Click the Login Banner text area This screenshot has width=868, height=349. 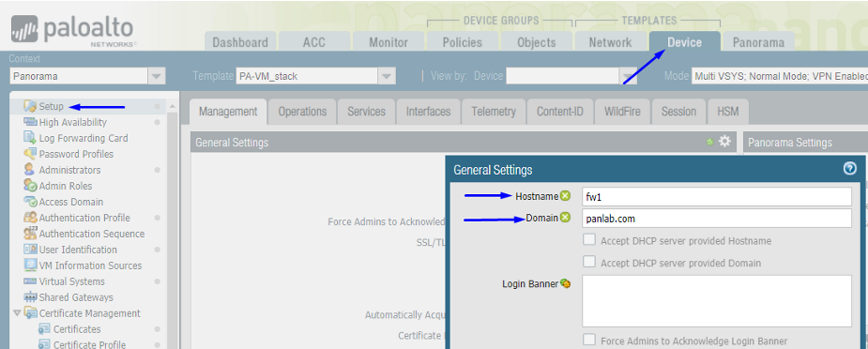(x=716, y=301)
